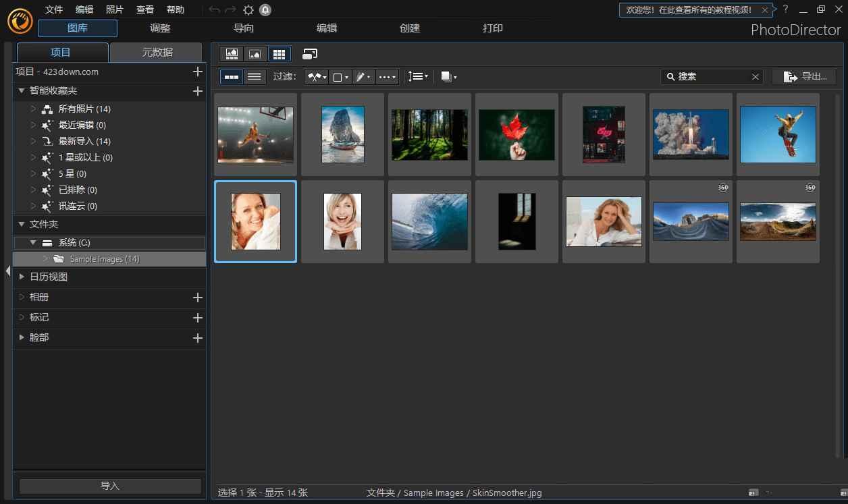848x504 pixels.
Task: Select the pencil edited-photos filter icon
Action: (362, 76)
